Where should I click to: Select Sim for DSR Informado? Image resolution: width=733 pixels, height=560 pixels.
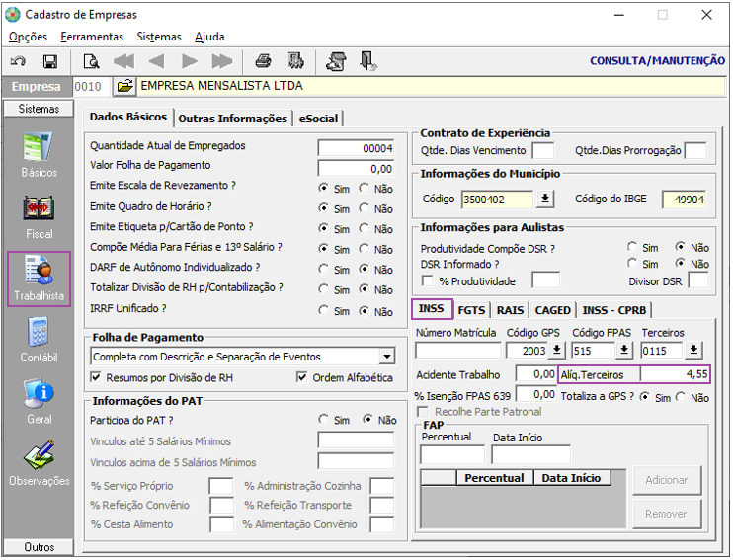[x=632, y=263]
